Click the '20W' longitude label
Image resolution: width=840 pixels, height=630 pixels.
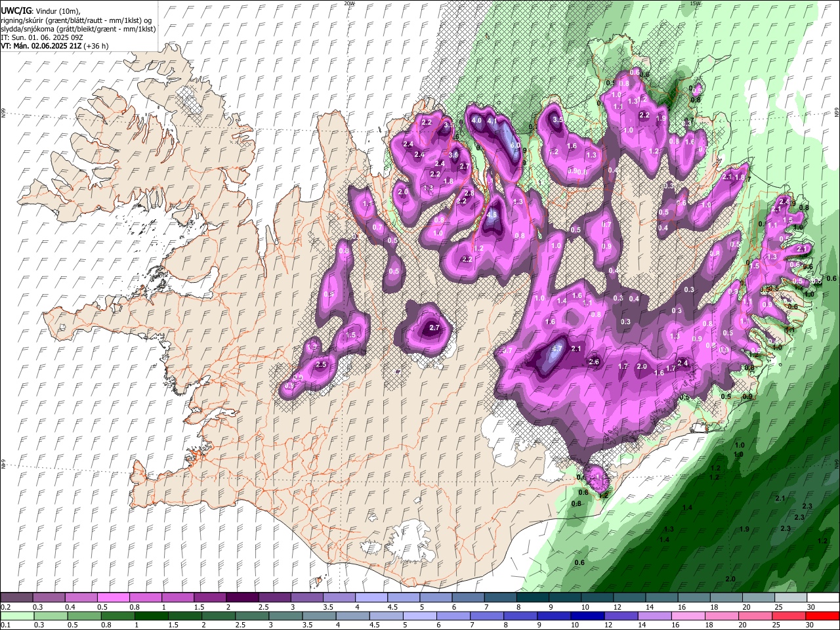(x=349, y=3)
